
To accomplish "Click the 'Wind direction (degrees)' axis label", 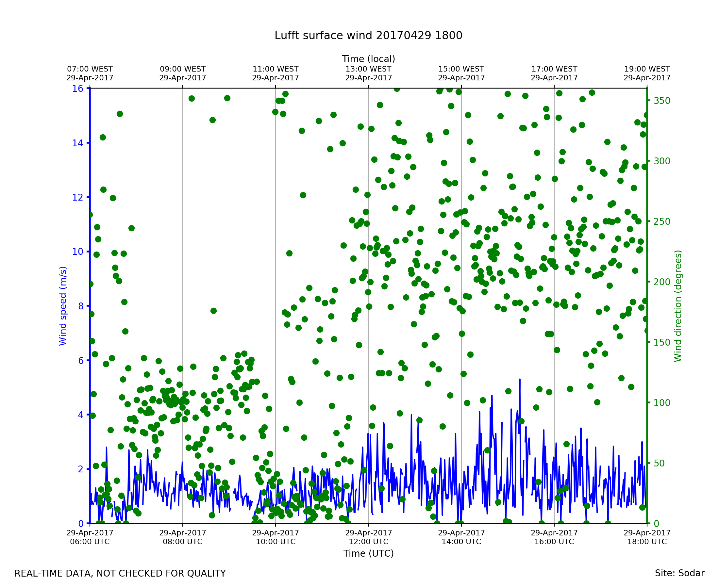I will pos(678,306).
